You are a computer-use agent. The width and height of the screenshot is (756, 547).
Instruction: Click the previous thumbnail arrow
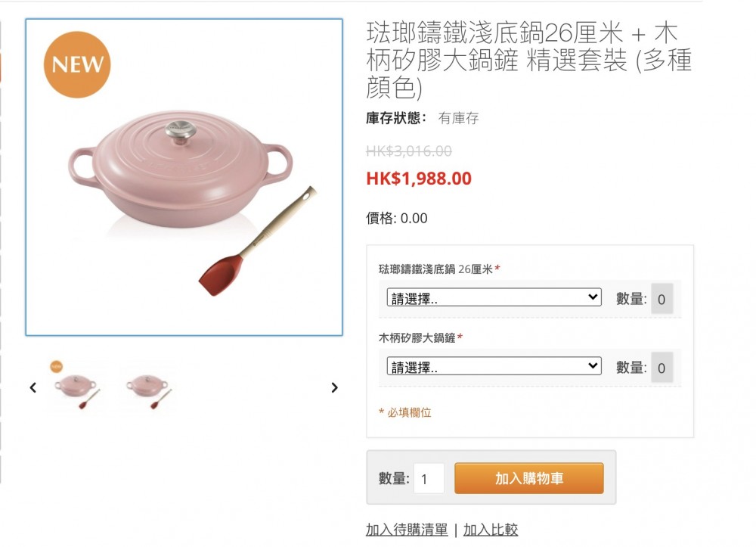[33, 387]
